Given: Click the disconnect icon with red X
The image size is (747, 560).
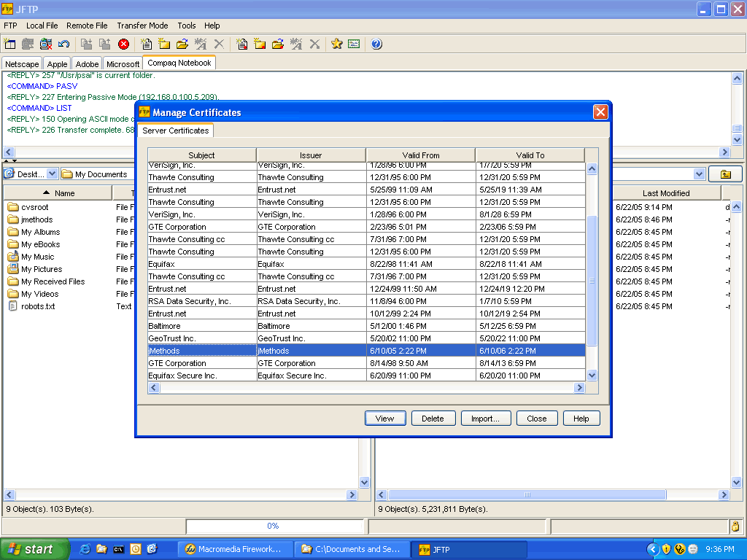Looking at the screenshot, I should 46,44.
